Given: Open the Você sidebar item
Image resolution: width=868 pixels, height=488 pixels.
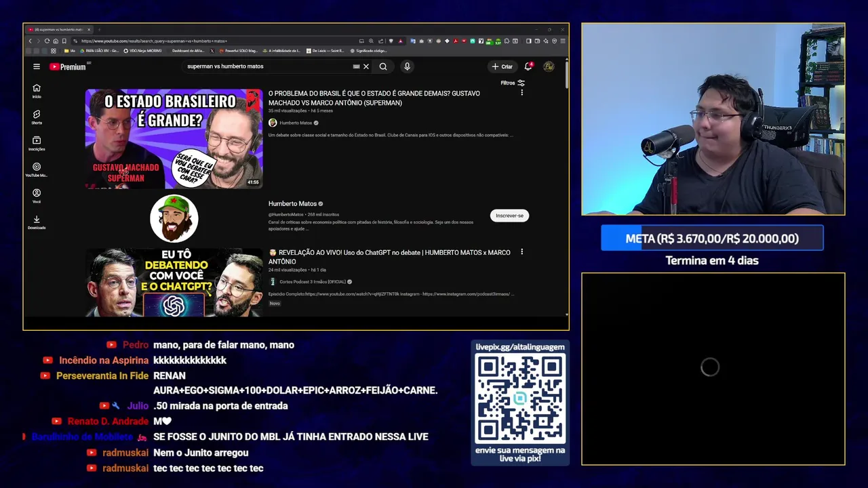Looking at the screenshot, I should point(37,197).
